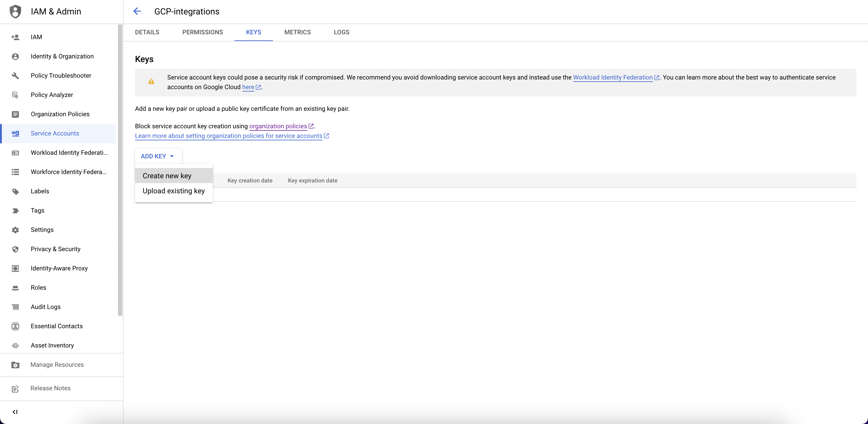Click the Asset Inventory diamond icon
The width and height of the screenshot is (868, 424).
pos(15,345)
